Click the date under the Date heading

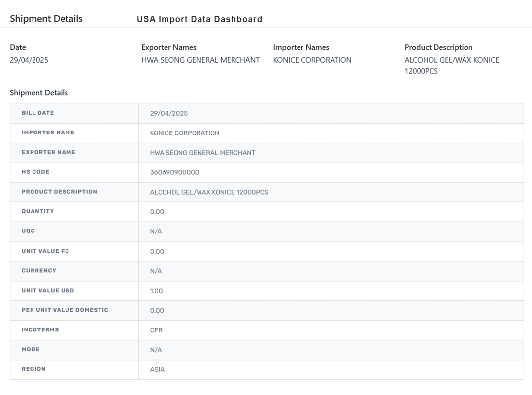(29, 60)
